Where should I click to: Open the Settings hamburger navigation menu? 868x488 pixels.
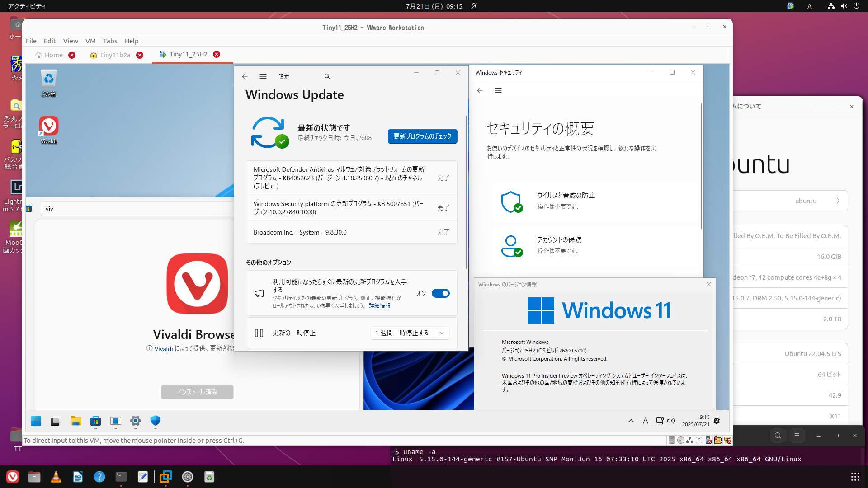click(263, 76)
